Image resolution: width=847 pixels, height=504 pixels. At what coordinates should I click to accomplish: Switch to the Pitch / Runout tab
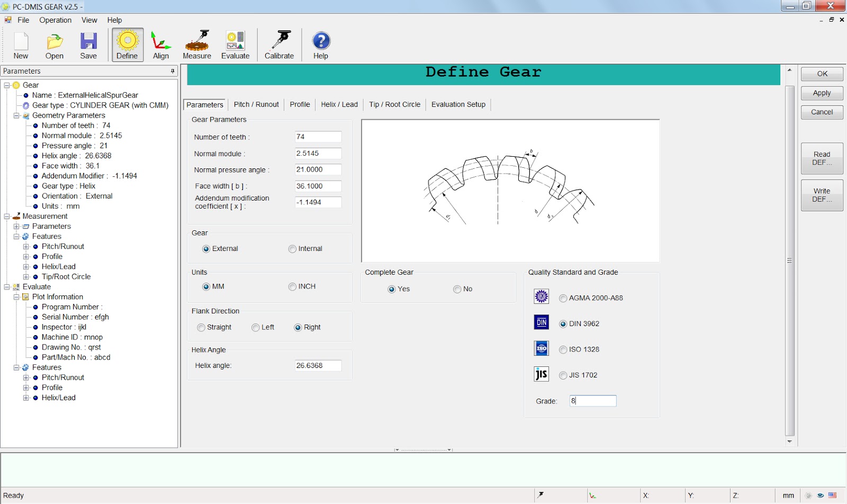pos(256,104)
